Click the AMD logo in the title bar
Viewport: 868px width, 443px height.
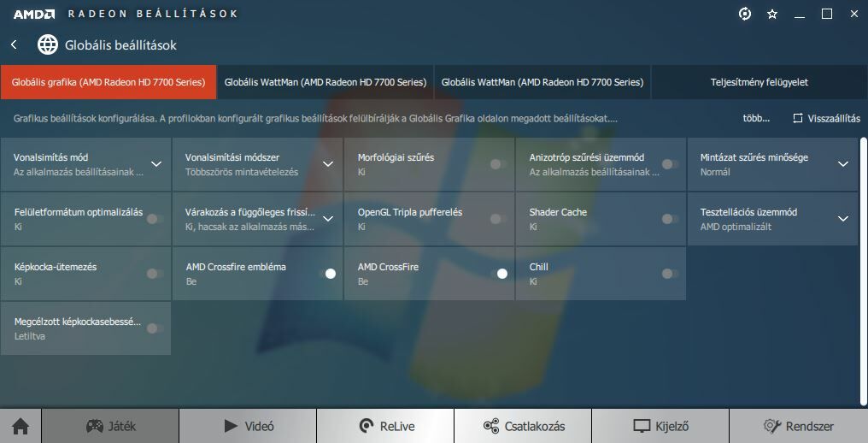pos(34,14)
